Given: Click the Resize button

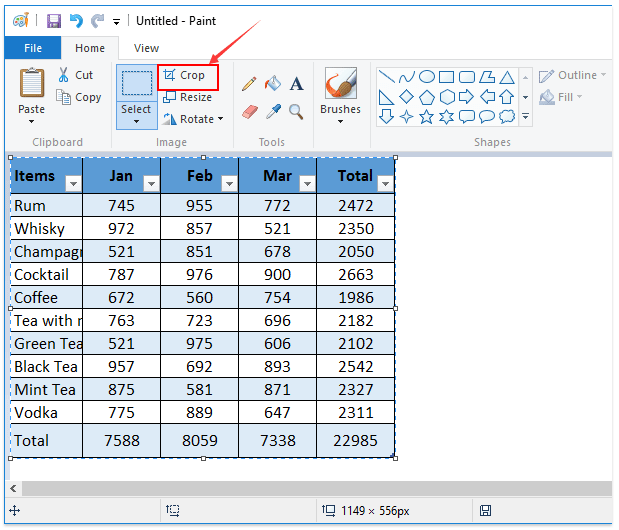Looking at the screenshot, I should [x=188, y=97].
